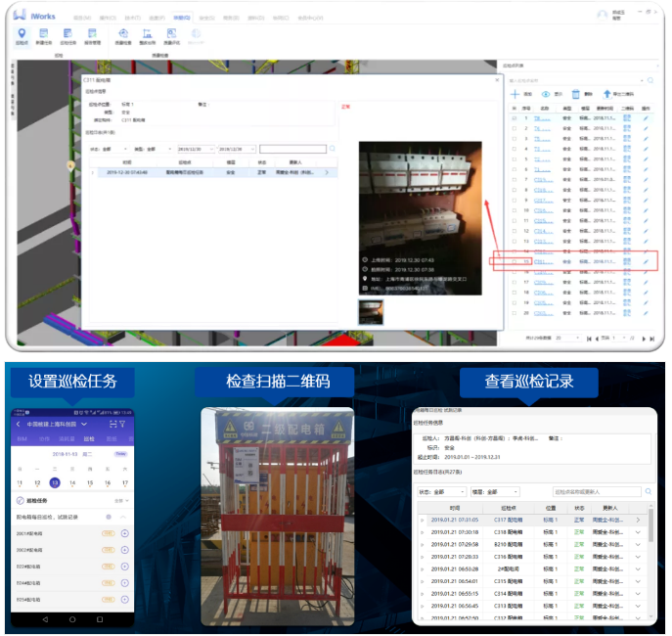Screen dimensions: 672x636
Task: Click the inspection point name search field
Action: [575, 80]
